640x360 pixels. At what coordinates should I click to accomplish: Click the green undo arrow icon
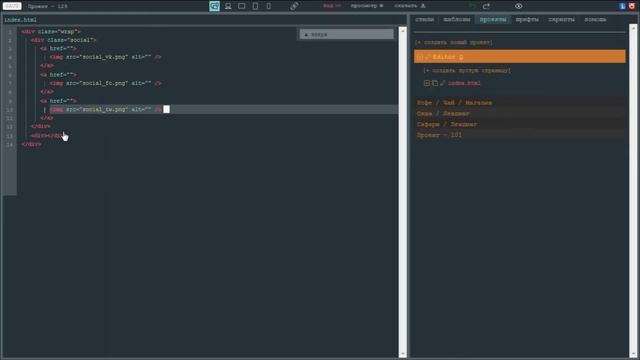point(472,6)
